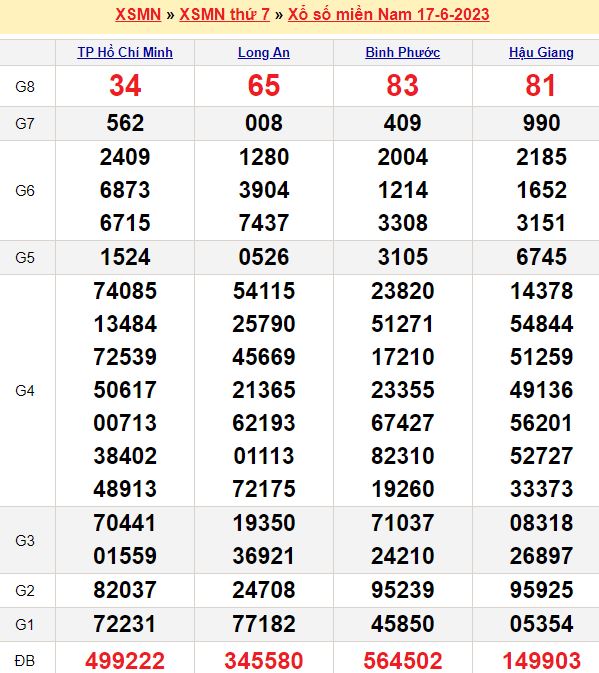Open the XSMN breadcrumb link
Image resolution: width=599 pixels, height=673 pixels.
[138, 15]
